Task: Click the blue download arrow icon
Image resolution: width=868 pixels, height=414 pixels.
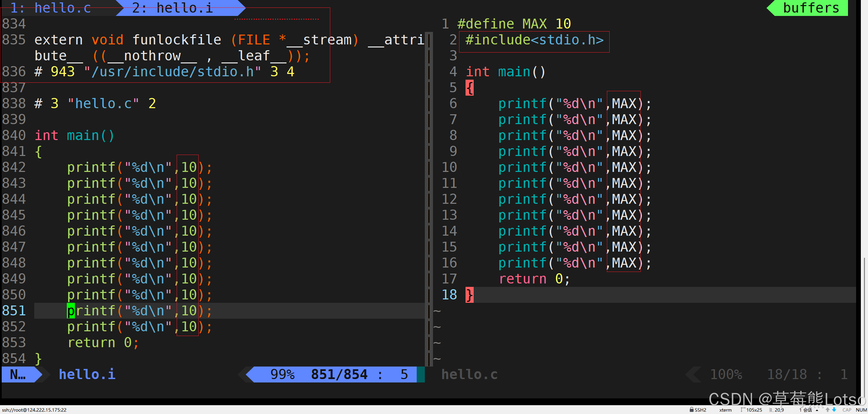Action: 834,410
